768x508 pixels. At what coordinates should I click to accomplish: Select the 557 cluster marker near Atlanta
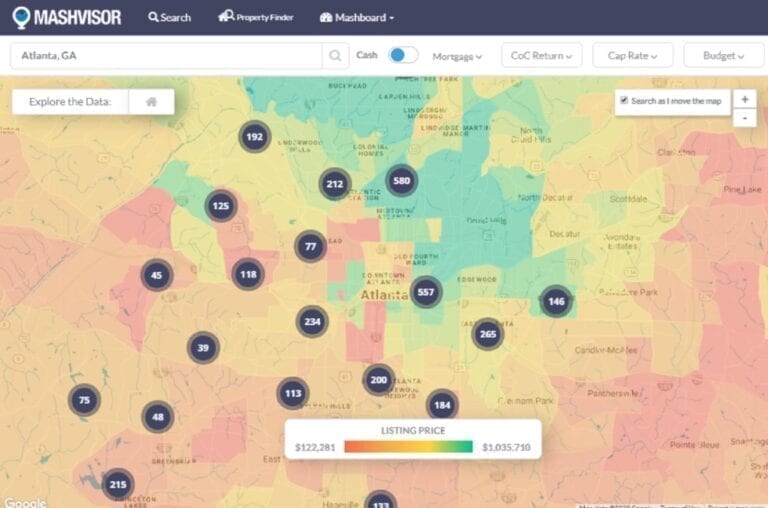[426, 292]
